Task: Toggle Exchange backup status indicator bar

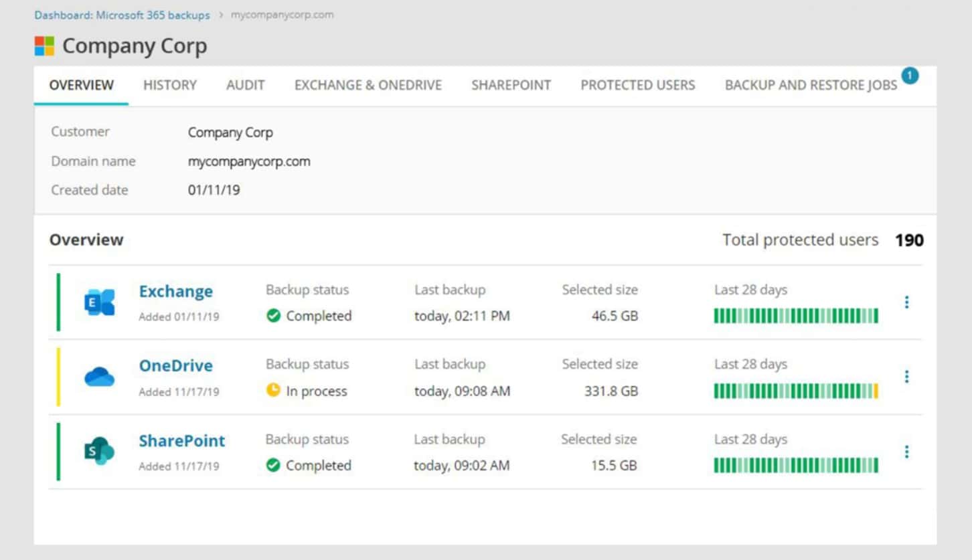Action: [x=57, y=302]
